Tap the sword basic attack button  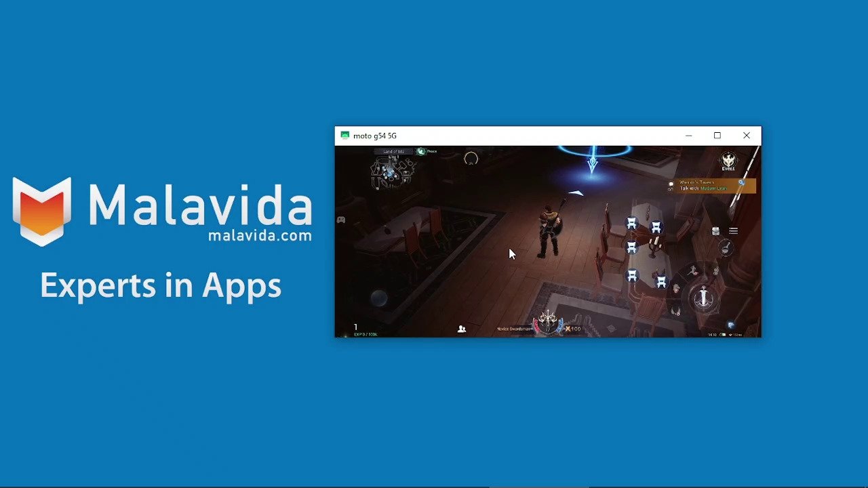point(703,297)
